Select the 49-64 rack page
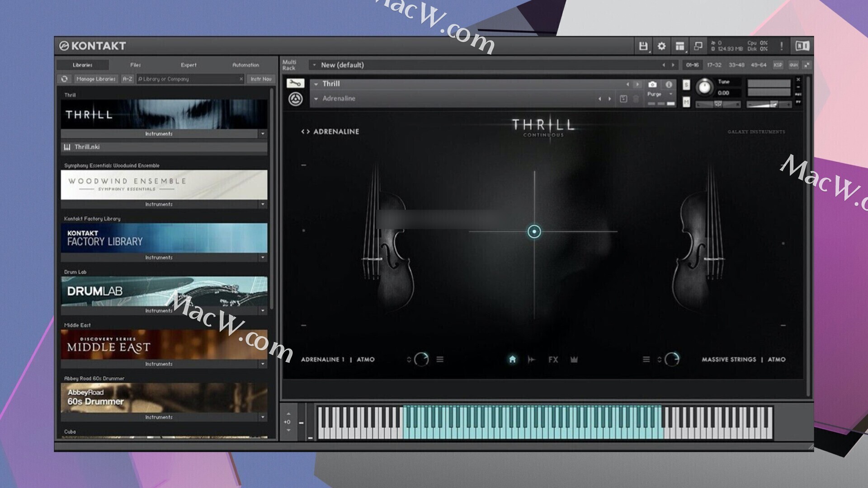 (x=759, y=65)
